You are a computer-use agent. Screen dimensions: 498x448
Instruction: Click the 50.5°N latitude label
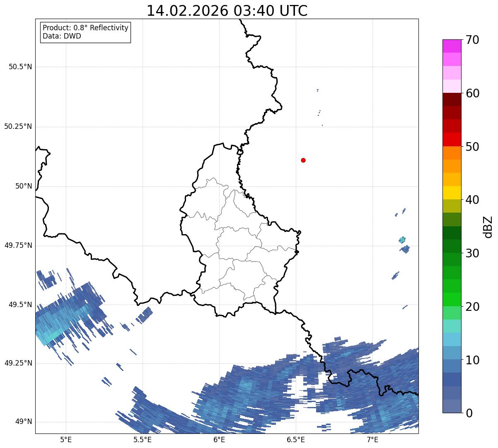pyautogui.click(x=20, y=67)
